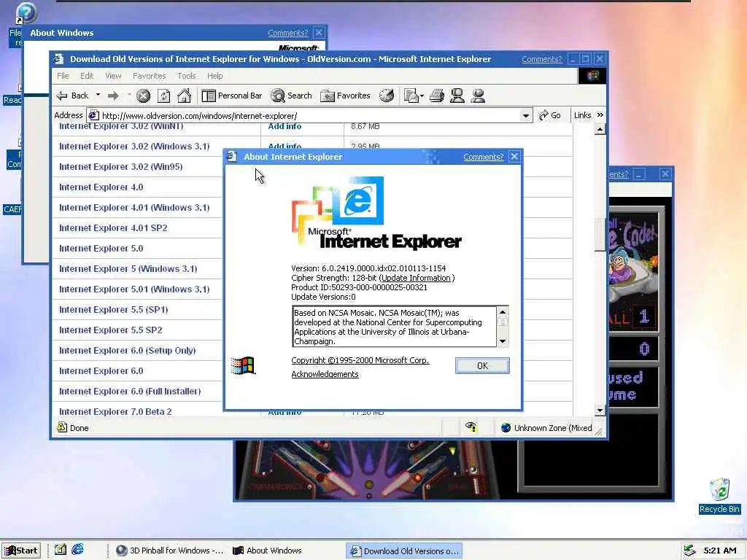Open Internet Explorer 4.0 link
Viewport: 747px width, 560px height.
[101, 187]
